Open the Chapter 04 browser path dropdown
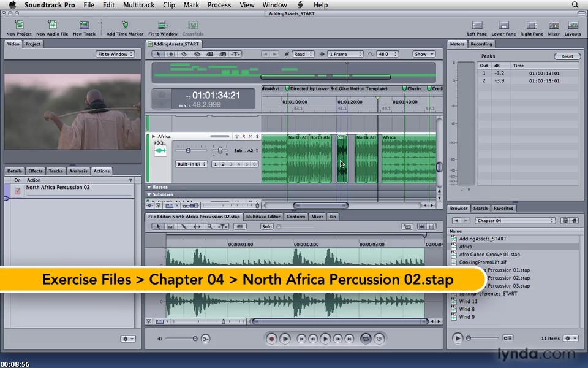 pos(515,220)
